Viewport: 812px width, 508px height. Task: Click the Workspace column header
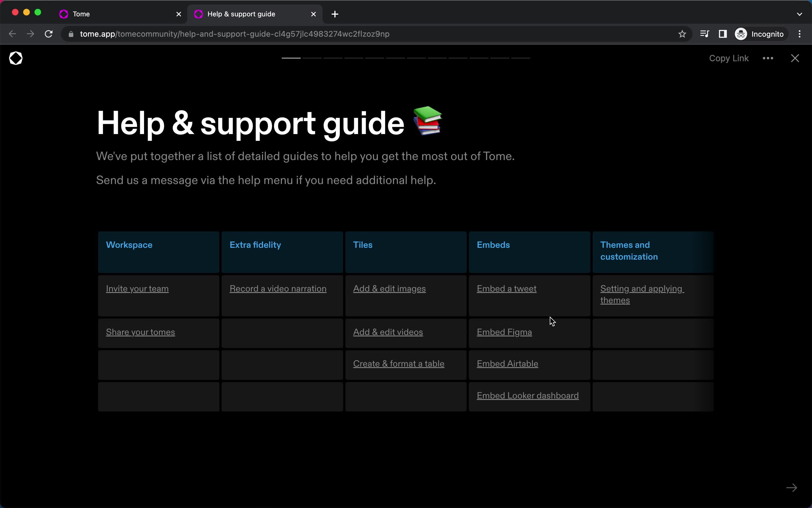pyautogui.click(x=158, y=252)
